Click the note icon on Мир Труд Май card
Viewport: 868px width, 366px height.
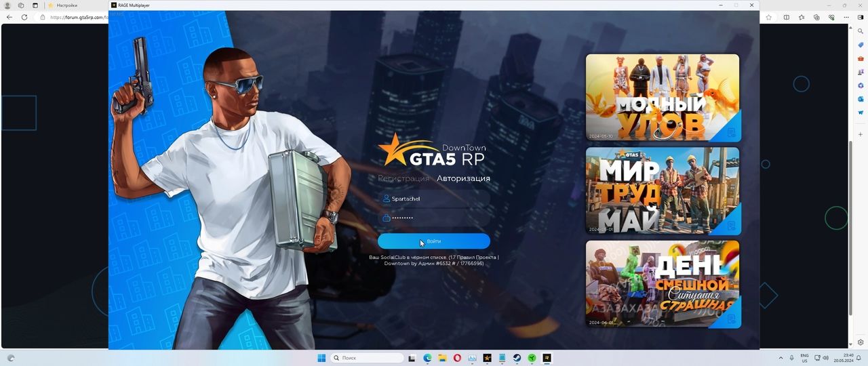pyautogui.click(x=732, y=226)
